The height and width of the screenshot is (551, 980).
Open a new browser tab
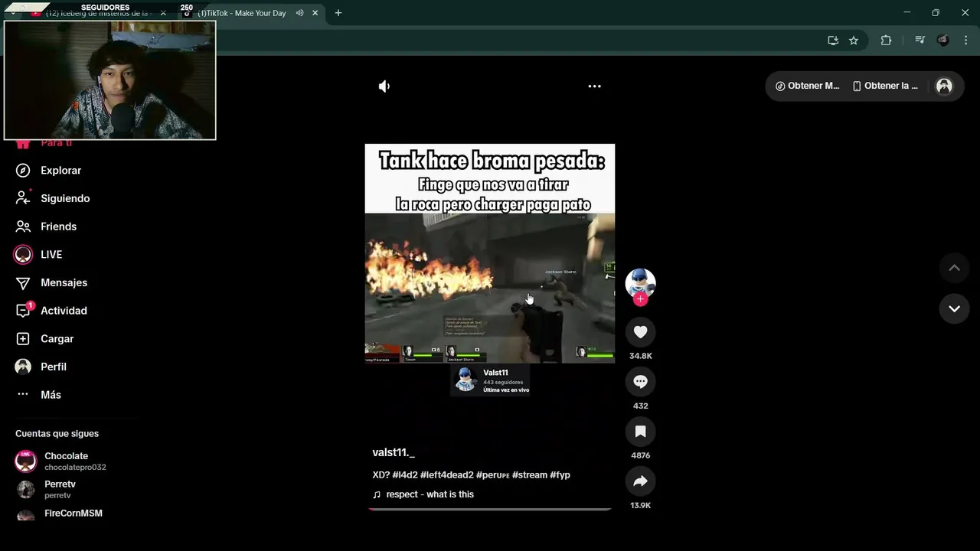(x=338, y=13)
